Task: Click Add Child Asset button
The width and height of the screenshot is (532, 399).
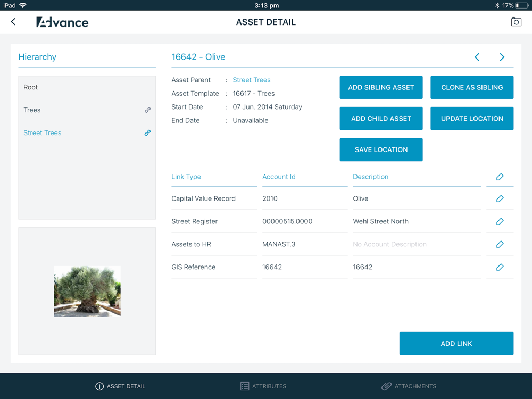Action: [381, 119]
